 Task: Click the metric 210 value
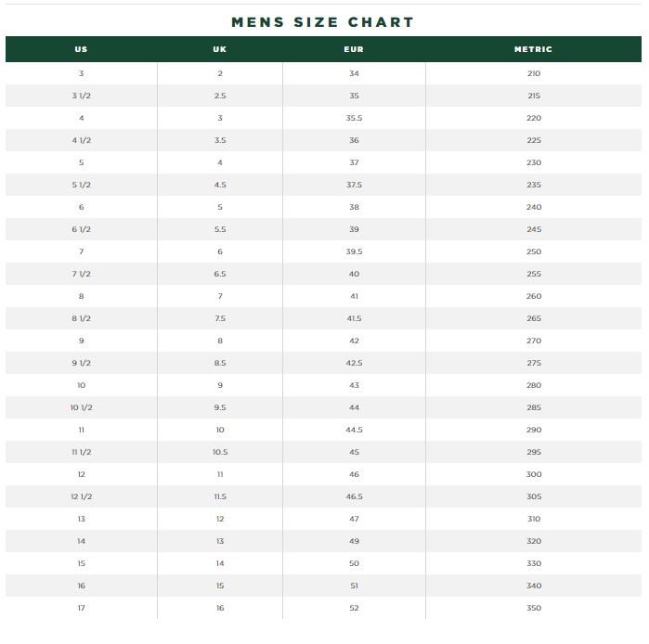click(x=533, y=73)
